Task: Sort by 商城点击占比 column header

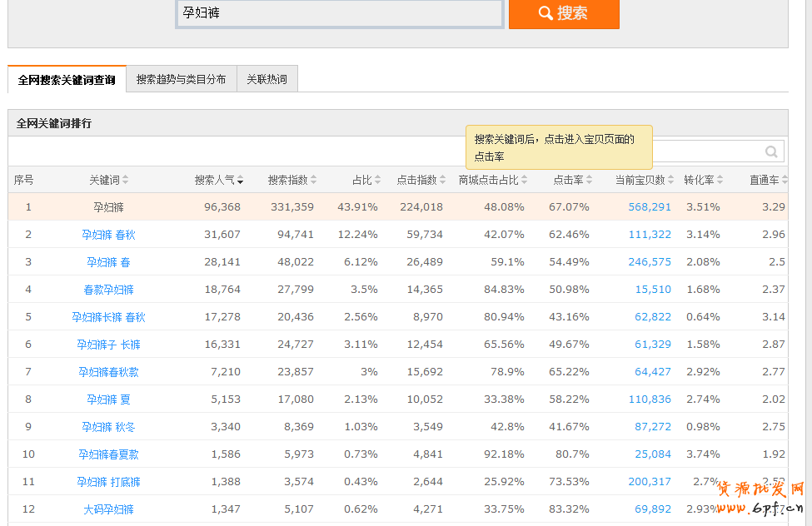Action: 492,180
